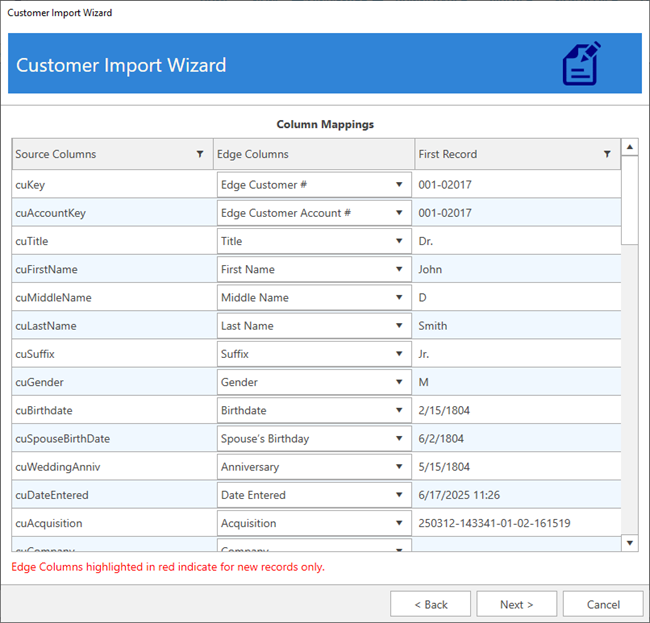Open the Source Columns filter icon
The width and height of the screenshot is (650, 623).
click(200, 154)
